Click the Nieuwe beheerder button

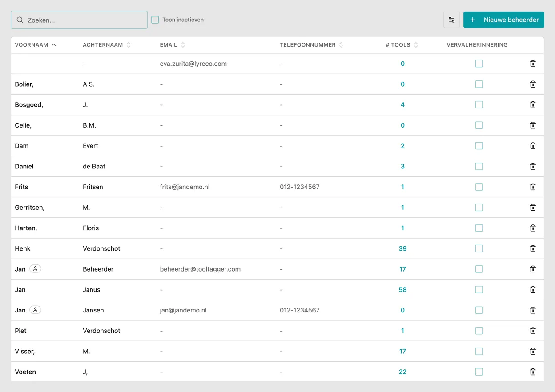(504, 20)
